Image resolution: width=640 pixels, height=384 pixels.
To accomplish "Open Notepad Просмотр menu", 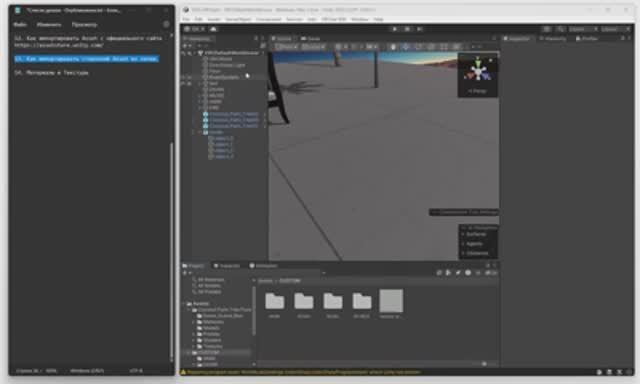I will coord(84,24).
